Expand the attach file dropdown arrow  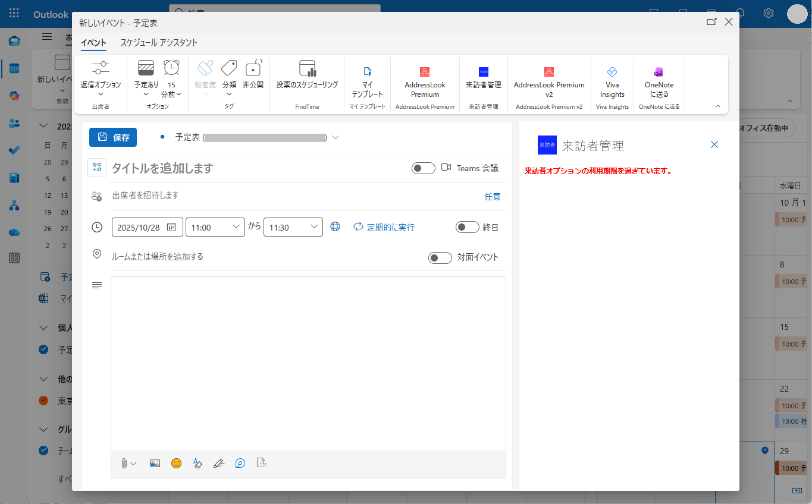133,464
